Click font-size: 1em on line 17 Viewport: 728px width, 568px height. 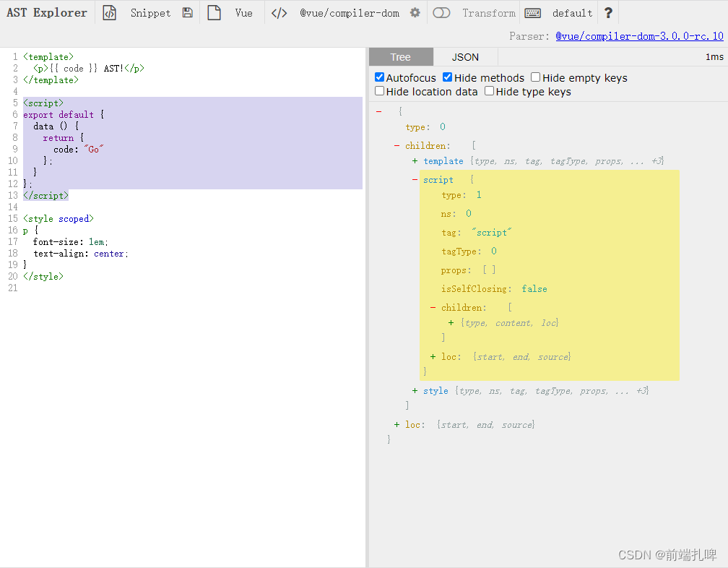click(69, 242)
